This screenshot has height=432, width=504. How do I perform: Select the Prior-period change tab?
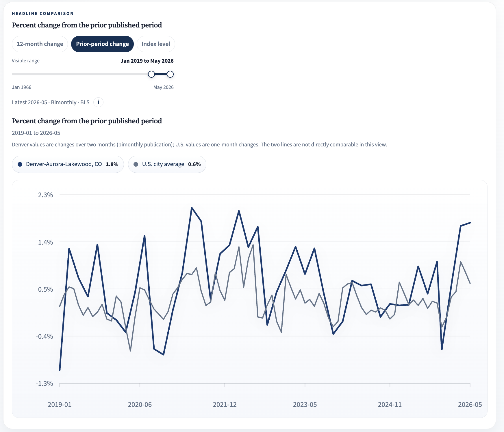coord(102,44)
